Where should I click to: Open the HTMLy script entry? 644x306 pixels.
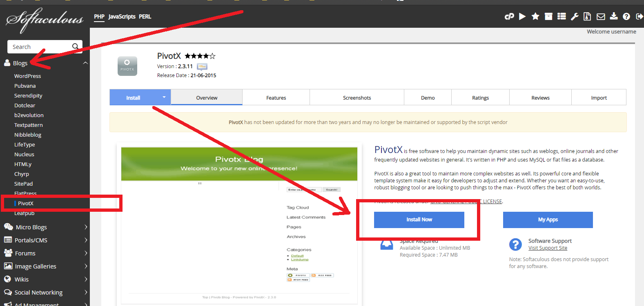coord(23,164)
